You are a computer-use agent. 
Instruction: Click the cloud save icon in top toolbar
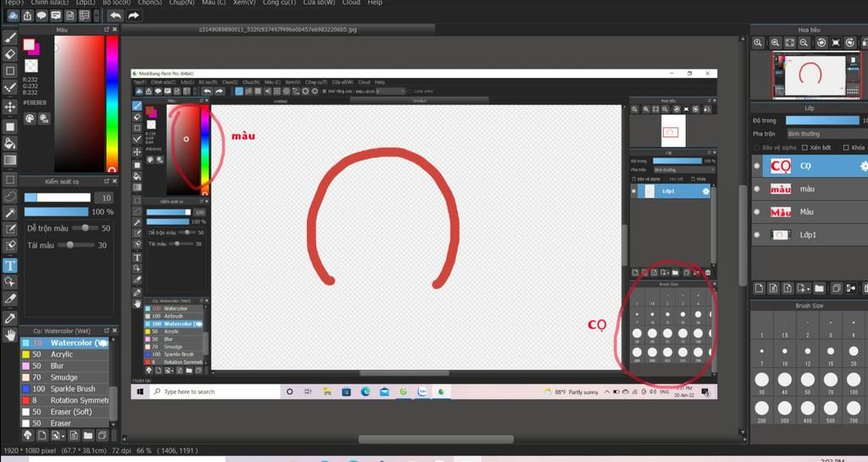(x=13, y=15)
